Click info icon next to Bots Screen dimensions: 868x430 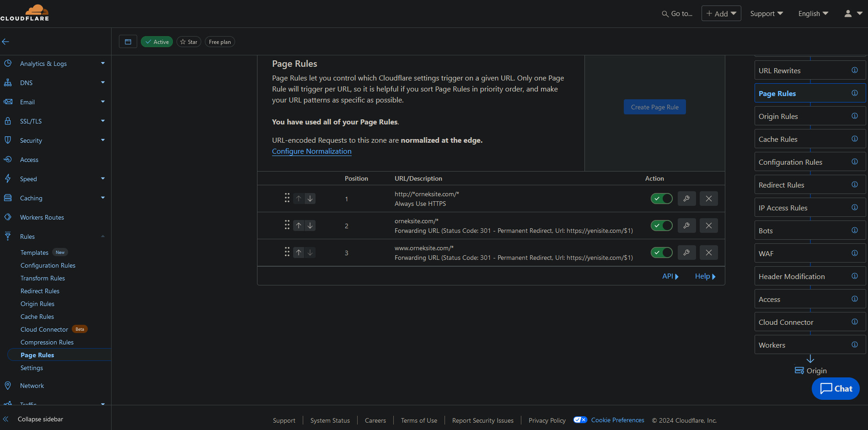(x=854, y=230)
